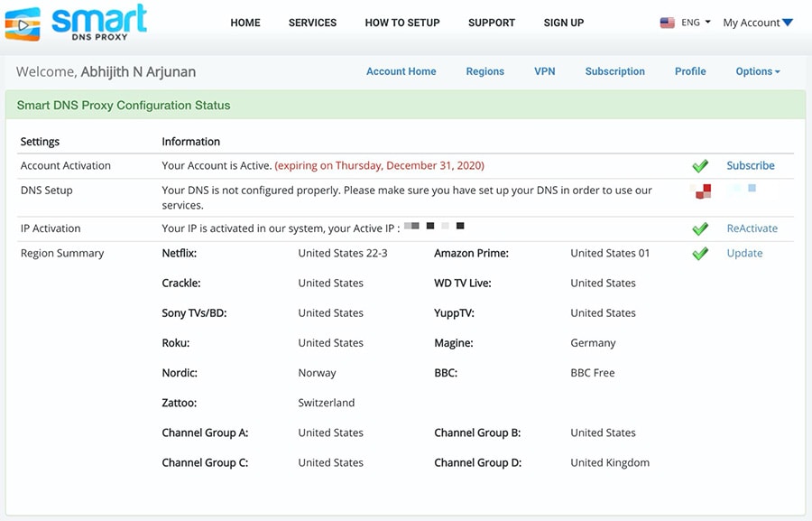The height and width of the screenshot is (521, 812).
Task: Click the 'Amazon Prime:' label
Action: point(471,254)
